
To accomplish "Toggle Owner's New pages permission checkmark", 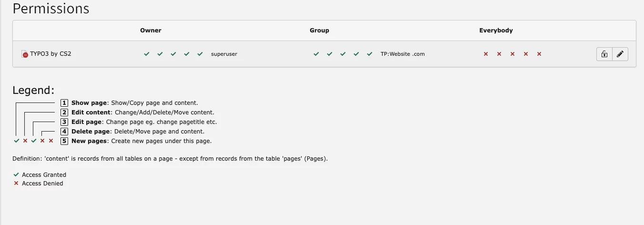I will point(200,54).
